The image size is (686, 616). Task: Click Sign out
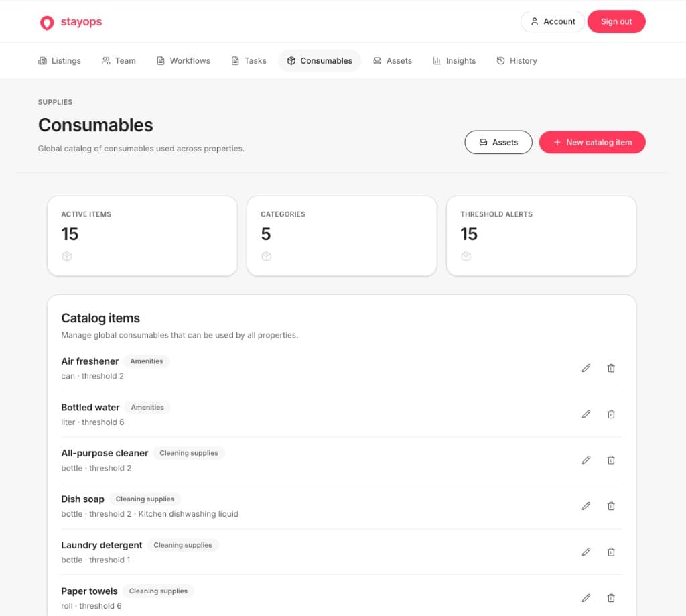616,21
